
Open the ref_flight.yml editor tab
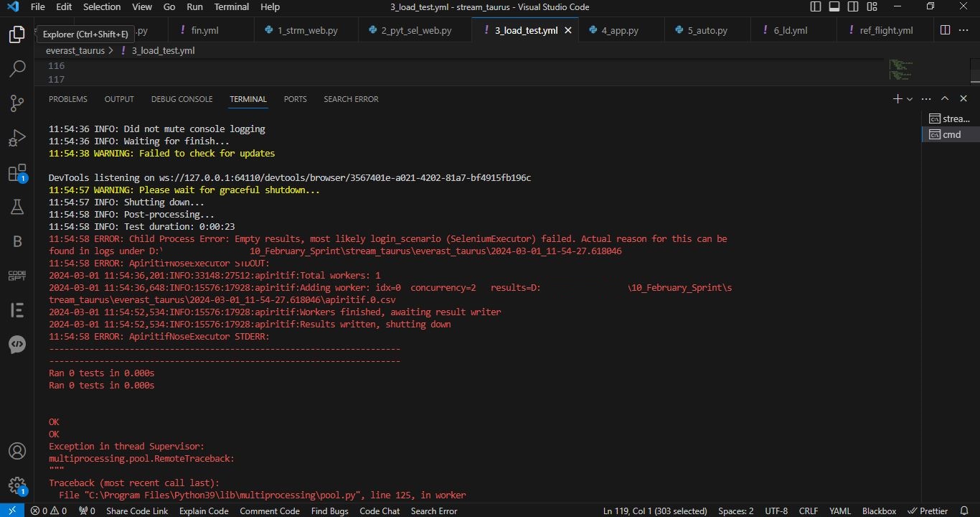click(885, 30)
